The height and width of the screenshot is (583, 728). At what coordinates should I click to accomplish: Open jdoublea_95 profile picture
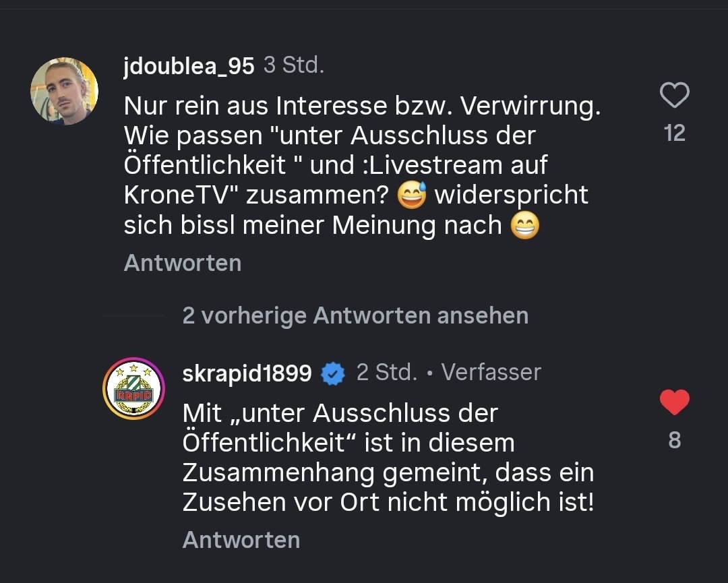[x=65, y=91]
